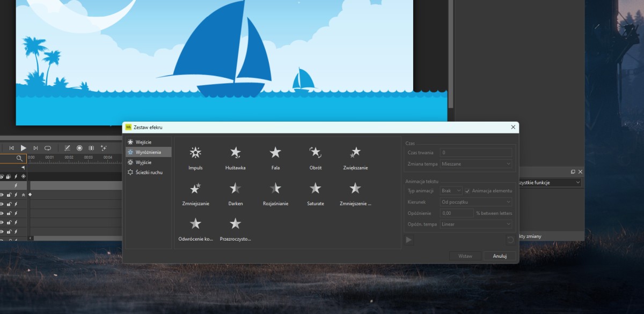
Task: Toggle loop playback in the timeline
Action: point(48,148)
